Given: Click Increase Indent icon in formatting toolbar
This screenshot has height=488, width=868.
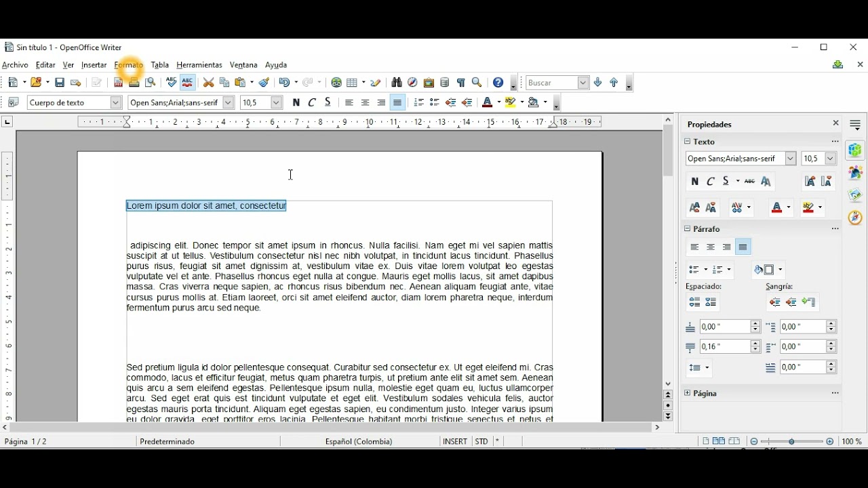Looking at the screenshot, I should (468, 103).
